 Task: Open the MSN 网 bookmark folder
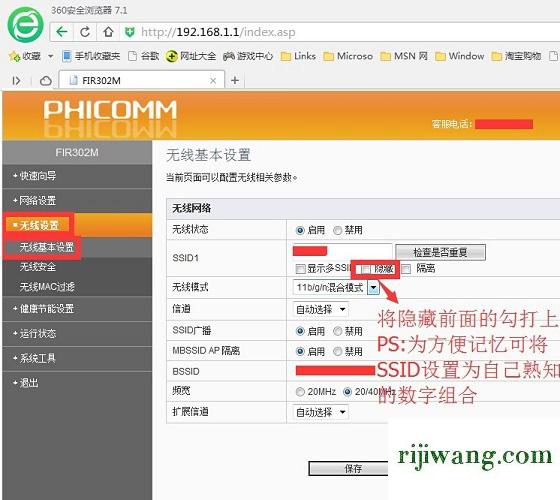(404, 56)
